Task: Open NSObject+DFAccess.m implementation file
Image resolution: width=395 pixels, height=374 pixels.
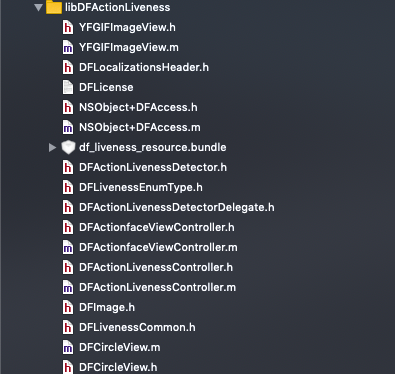Action: 140,127
